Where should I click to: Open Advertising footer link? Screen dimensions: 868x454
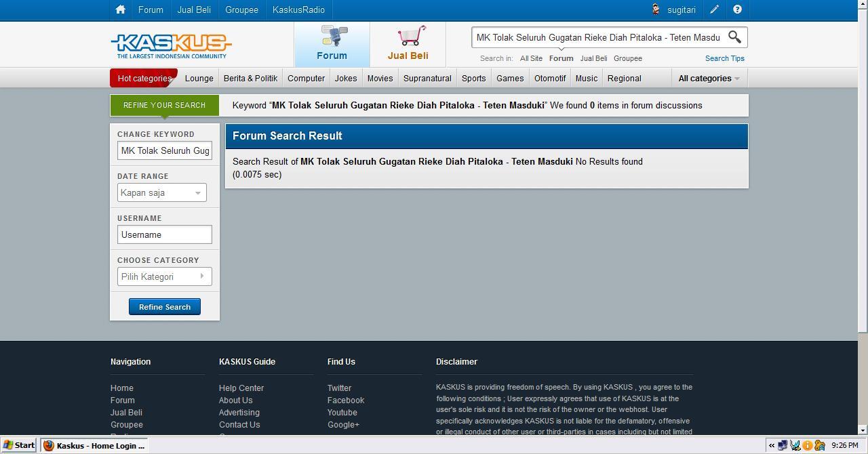click(239, 413)
